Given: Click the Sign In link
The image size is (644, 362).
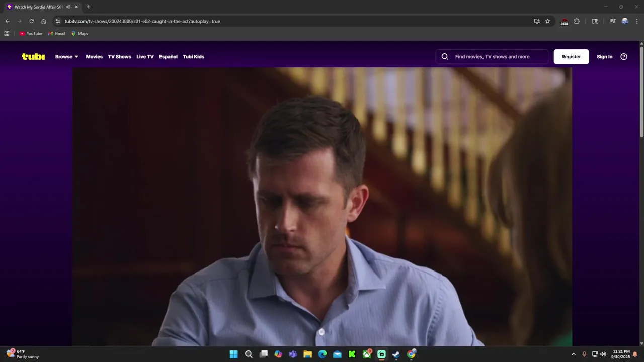Looking at the screenshot, I should click(x=604, y=57).
